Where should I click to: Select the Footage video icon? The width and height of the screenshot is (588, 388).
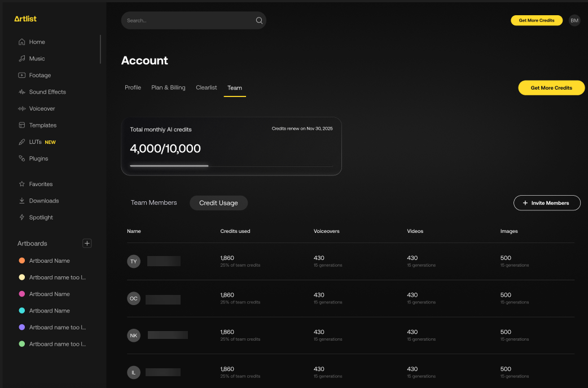[22, 75]
